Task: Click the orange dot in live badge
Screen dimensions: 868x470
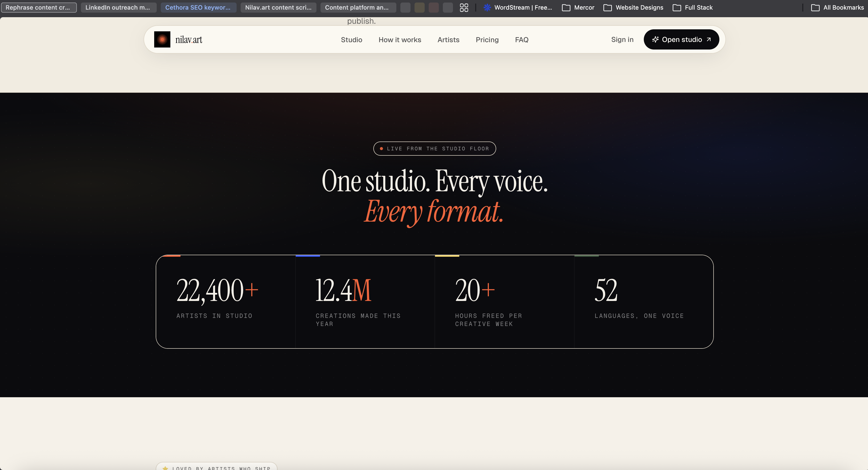Action: click(381, 149)
